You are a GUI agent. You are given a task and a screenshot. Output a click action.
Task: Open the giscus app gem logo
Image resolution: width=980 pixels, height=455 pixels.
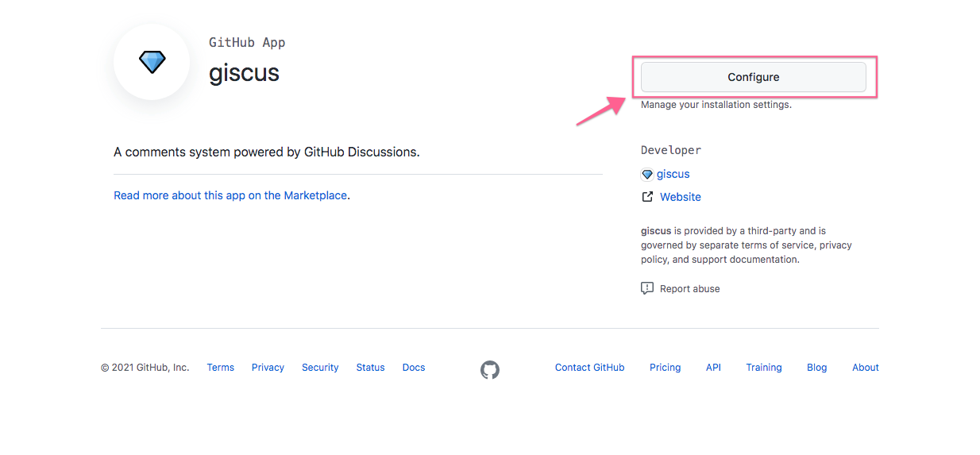[152, 62]
